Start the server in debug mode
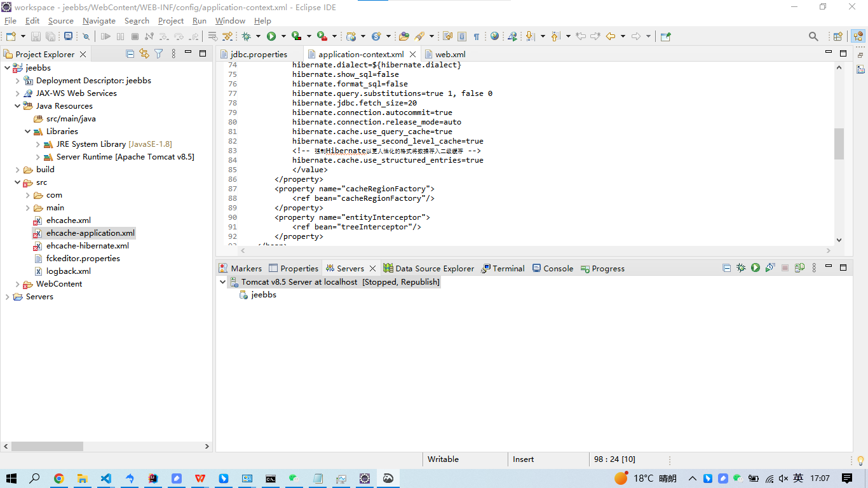 pos(741,268)
